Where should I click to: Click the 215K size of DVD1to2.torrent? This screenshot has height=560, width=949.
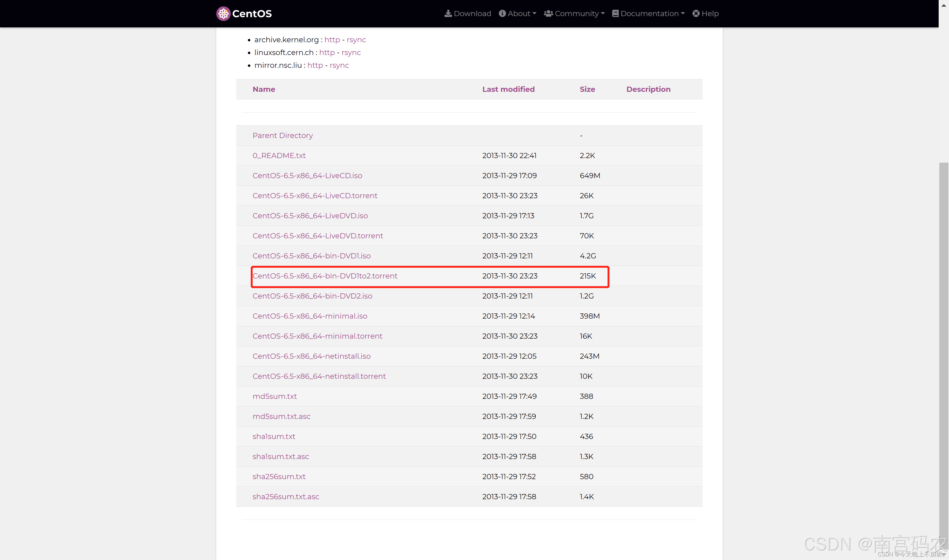588,276
